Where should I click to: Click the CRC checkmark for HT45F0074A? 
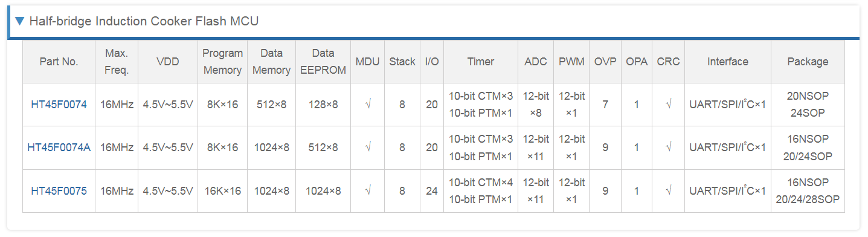(669, 148)
